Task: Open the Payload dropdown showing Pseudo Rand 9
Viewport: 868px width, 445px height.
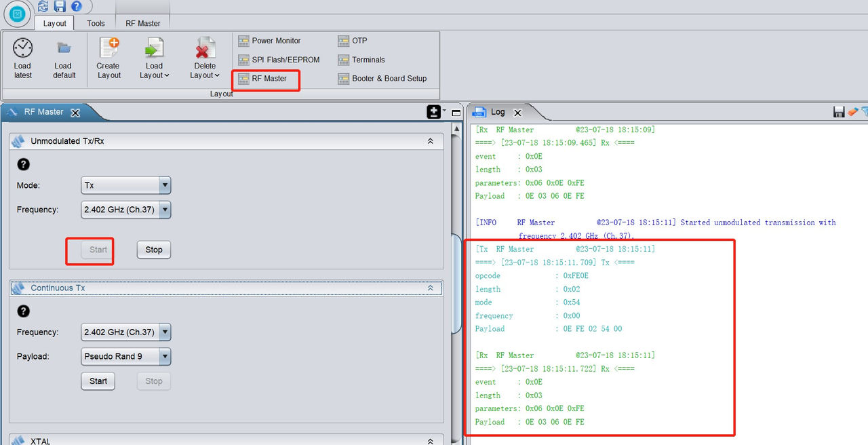Action: 126,356
